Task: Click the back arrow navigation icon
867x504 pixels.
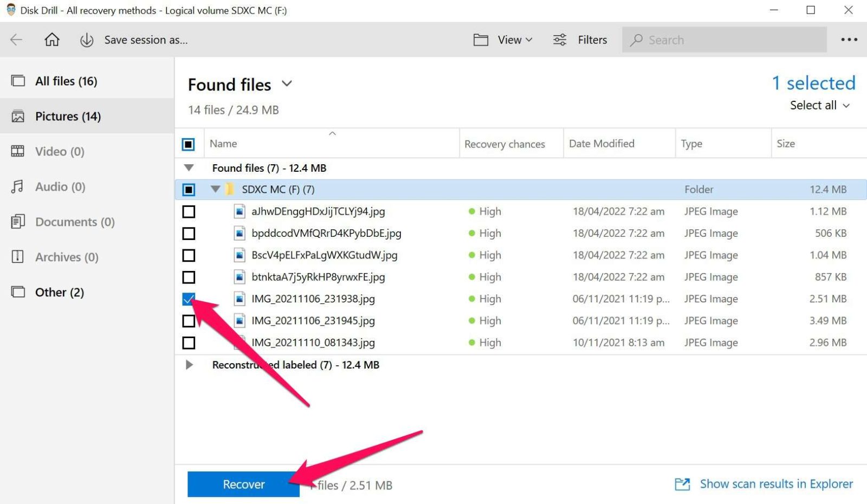Action: click(16, 39)
